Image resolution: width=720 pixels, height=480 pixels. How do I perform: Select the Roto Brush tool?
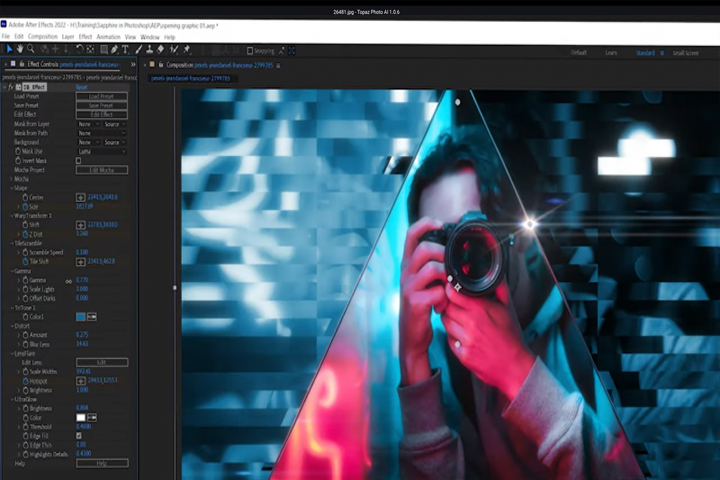click(174, 50)
